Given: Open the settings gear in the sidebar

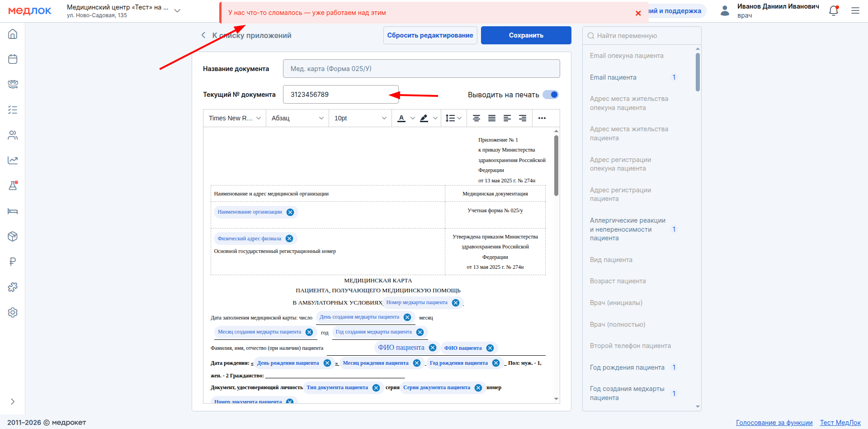Looking at the screenshot, I should (13, 312).
